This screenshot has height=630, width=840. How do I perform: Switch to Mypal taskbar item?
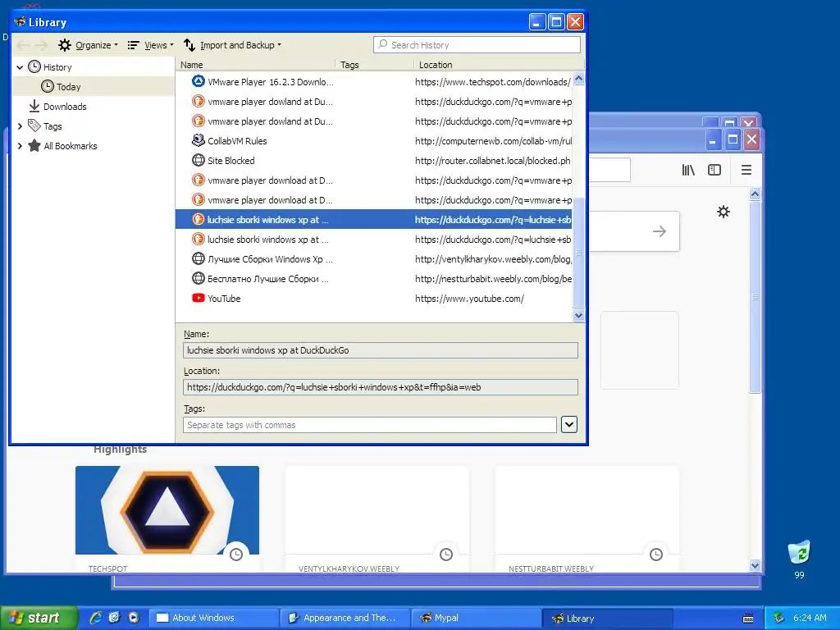[x=477, y=618]
